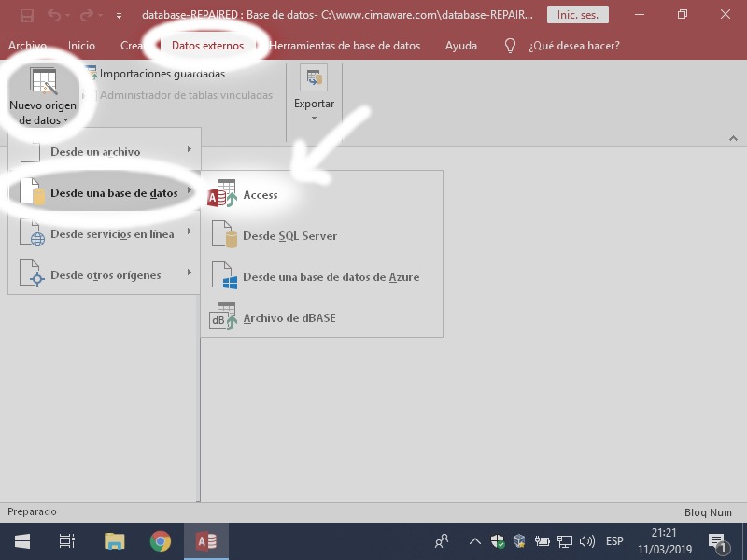This screenshot has height=560, width=747.
Task: Open Microsoft Access from the taskbar
Action: click(x=205, y=539)
